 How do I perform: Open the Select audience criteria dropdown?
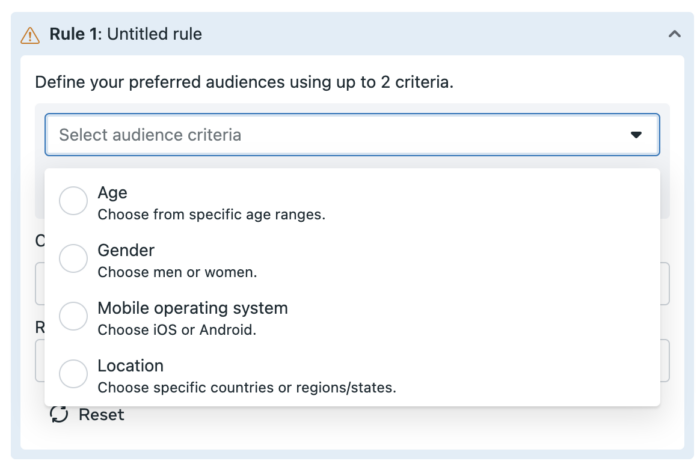point(352,134)
